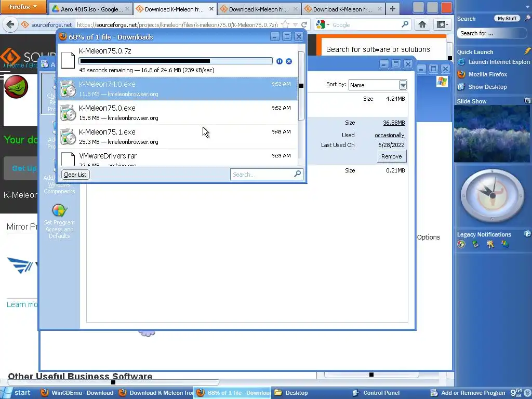This screenshot has height=399, width=532.
Task: Select the VMwareDrivers.rar download name
Action: [x=108, y=156]
